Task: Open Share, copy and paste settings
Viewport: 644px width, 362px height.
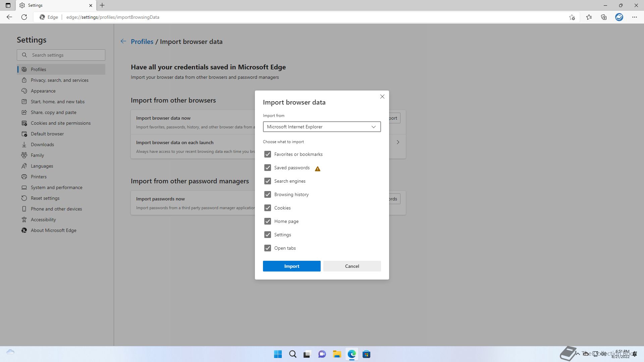Action: tap(61, 112)
